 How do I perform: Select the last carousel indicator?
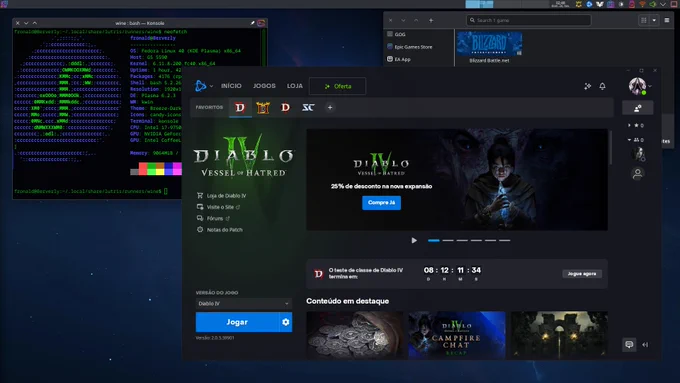pyautogui.click(x=504, y=240)
